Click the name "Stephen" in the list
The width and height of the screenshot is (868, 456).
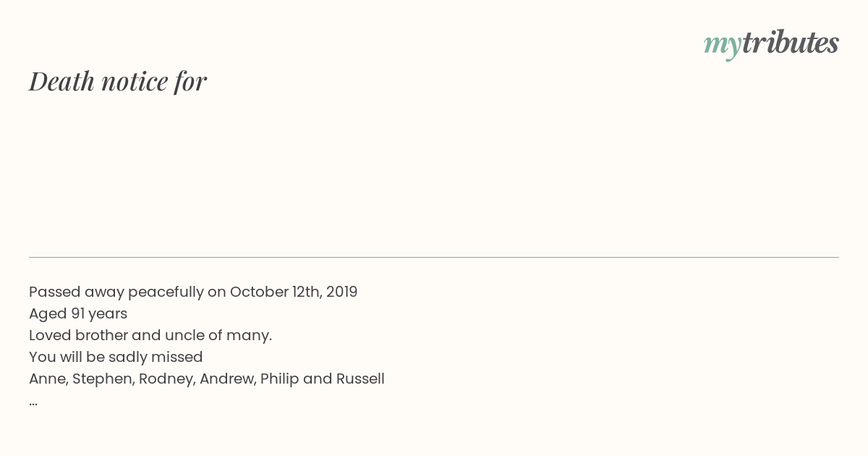pyautogui.click(x=102, y=379)
